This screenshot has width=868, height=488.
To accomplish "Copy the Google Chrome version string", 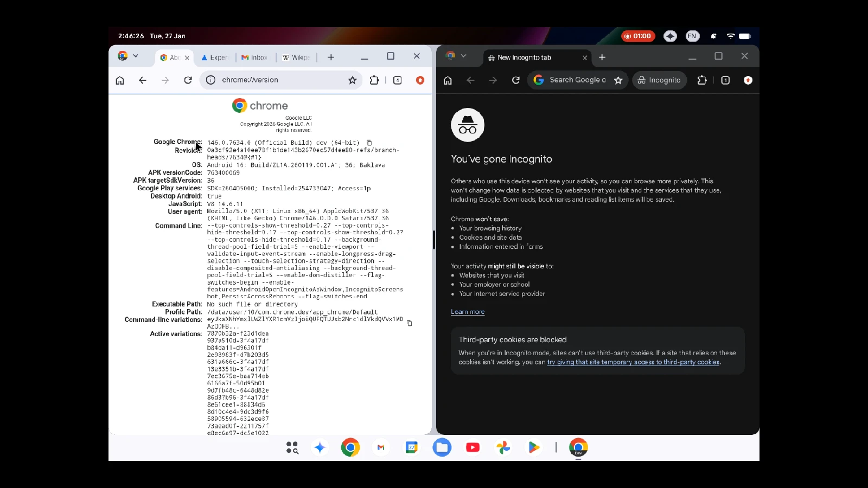I will (369, 143).
